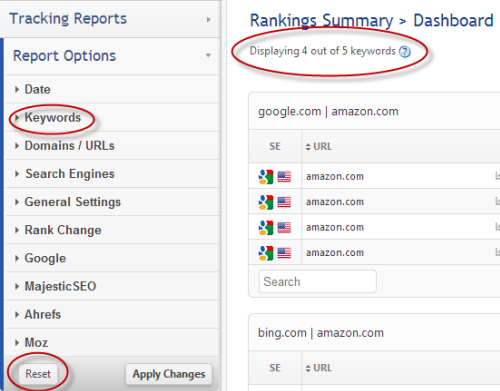This screenshot has height=391, width=500.
Task: Click the US flag icon in second amazon.com row
Action: [284, 202]
